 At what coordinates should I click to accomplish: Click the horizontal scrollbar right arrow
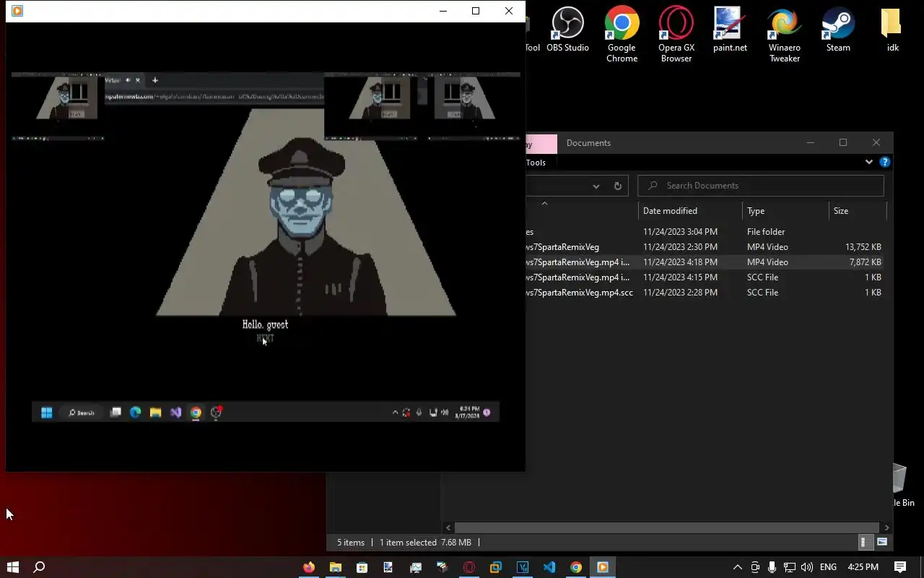click(887, 527)
